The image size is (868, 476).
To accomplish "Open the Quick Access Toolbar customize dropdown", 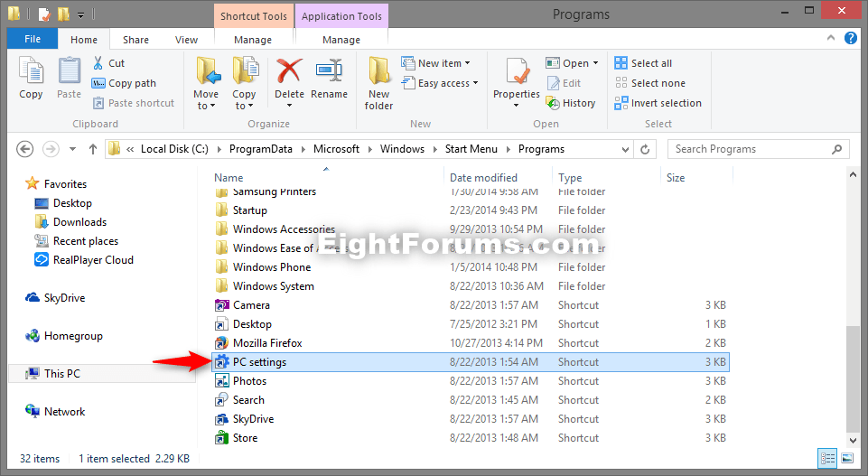I will pos(80,14).
